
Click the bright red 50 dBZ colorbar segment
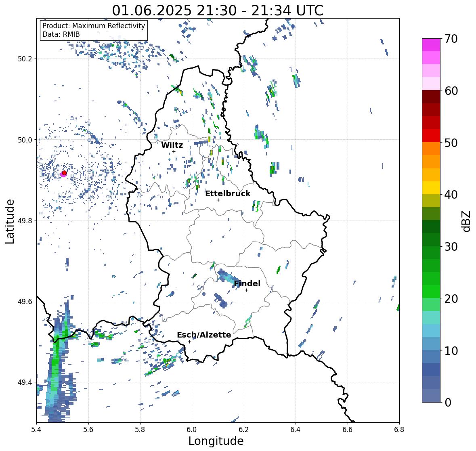coord(431,136)
